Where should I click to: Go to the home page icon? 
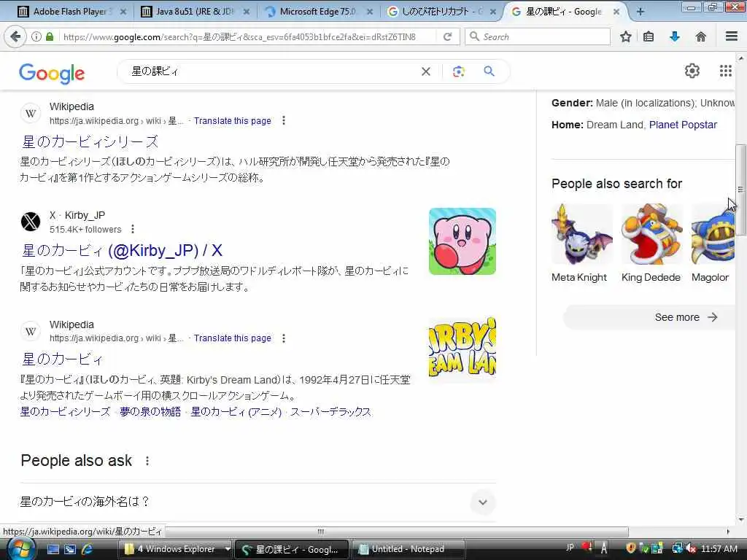(x=701, y=36)
